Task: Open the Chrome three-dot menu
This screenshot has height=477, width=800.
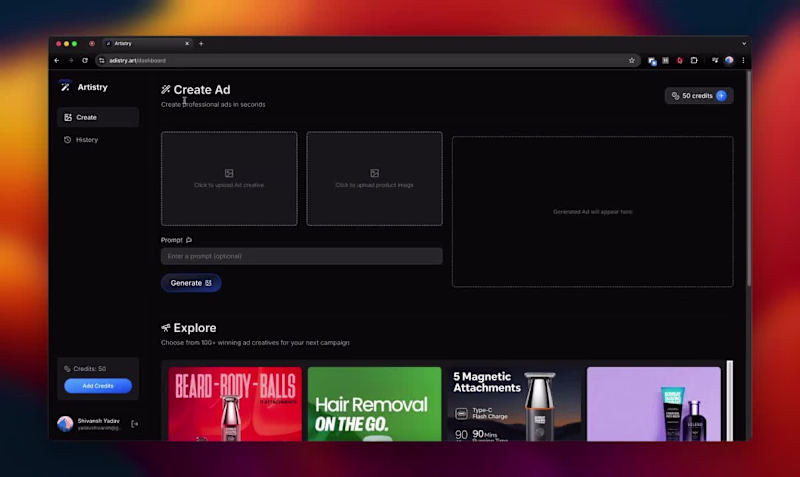Action: pyautogui.click(x=743, y=61)
